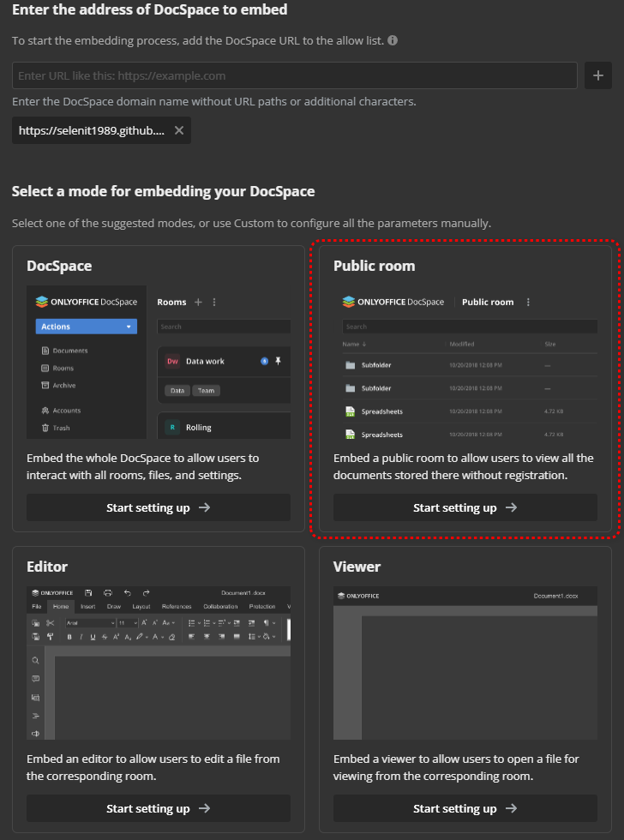The width and height of the screenshot is (624, 840).
Task: Switch to the References tab
Action: pyautogui.click(x=177, y=607)
